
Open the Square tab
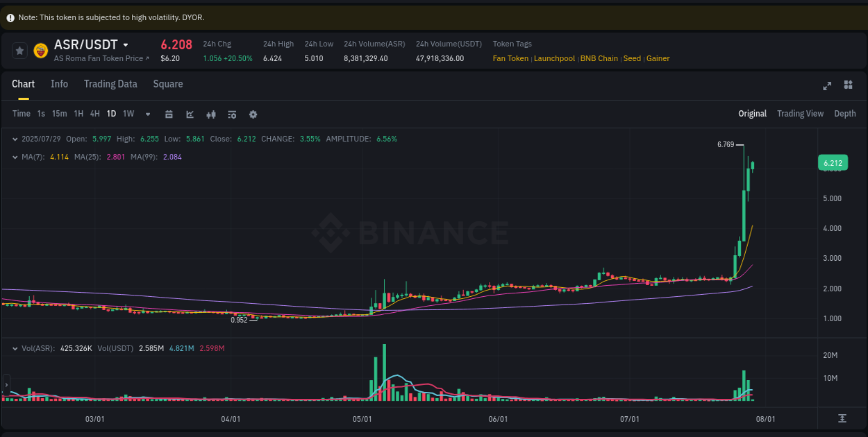[x=167, y=84]
